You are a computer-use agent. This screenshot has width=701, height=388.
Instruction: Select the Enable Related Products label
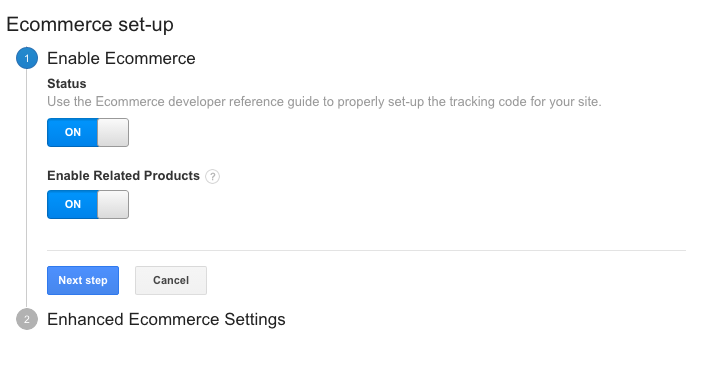[123, 176]
